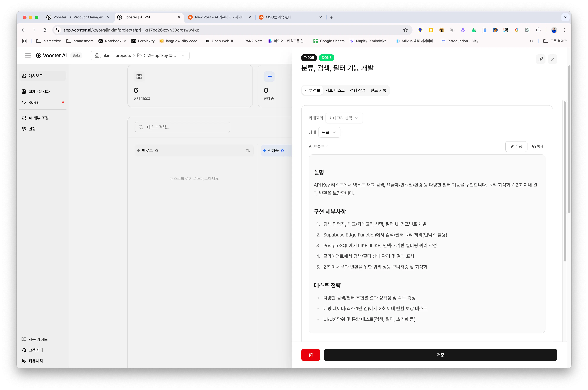This screenshot has height=390, width=588.
Task: Click the 수정 edit button
Action: 516,147
